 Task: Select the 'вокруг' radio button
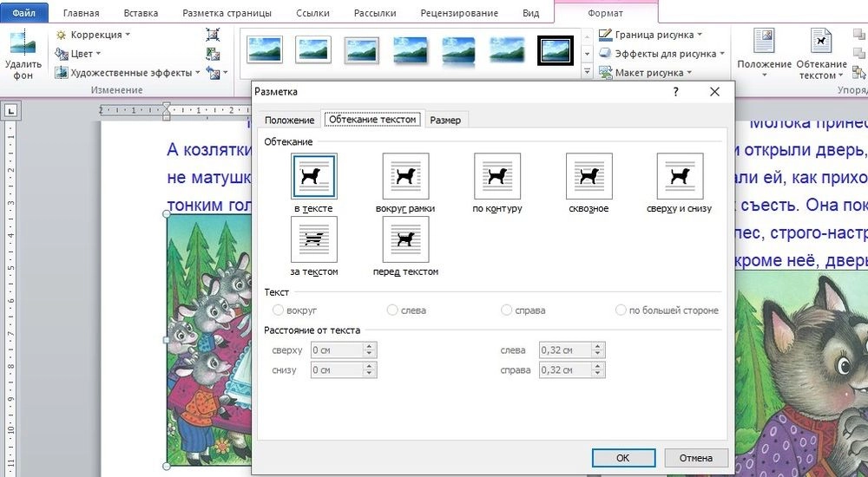point(279,310)
